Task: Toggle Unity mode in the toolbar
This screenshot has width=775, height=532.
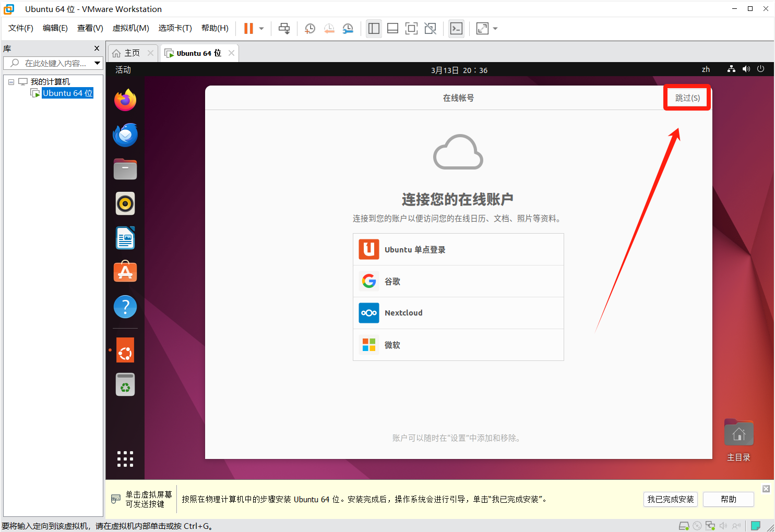Action: point(430,29)
